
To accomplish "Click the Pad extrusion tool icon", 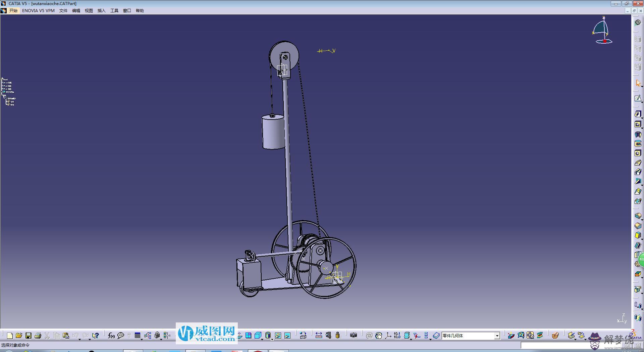I will click(x=638, y=114).
